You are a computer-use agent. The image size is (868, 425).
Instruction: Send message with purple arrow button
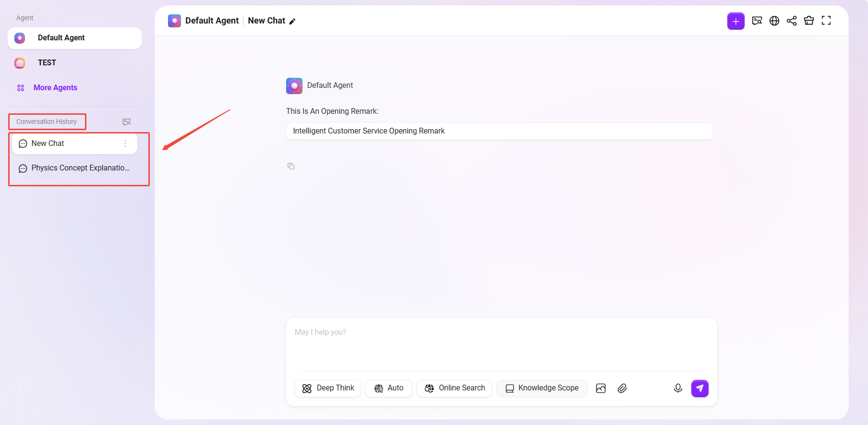(x=699, y=388)
